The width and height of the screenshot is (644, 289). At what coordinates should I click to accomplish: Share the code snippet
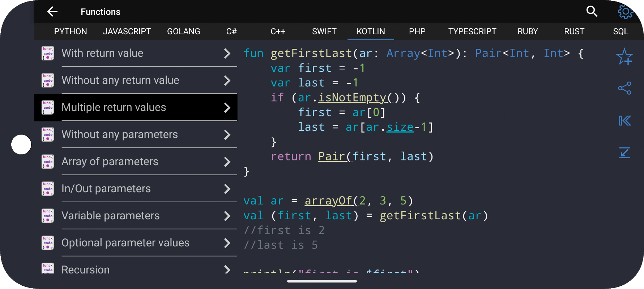[624, 88]
